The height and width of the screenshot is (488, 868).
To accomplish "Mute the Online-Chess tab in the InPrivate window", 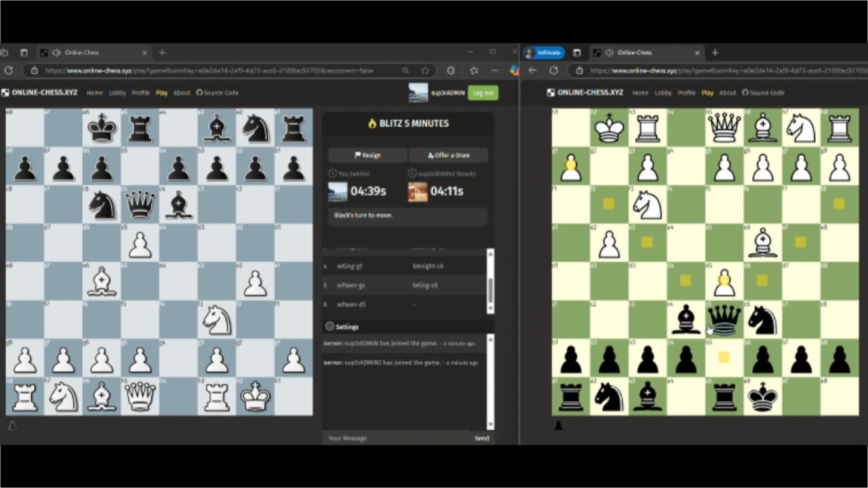I will (x=609, y=53).
